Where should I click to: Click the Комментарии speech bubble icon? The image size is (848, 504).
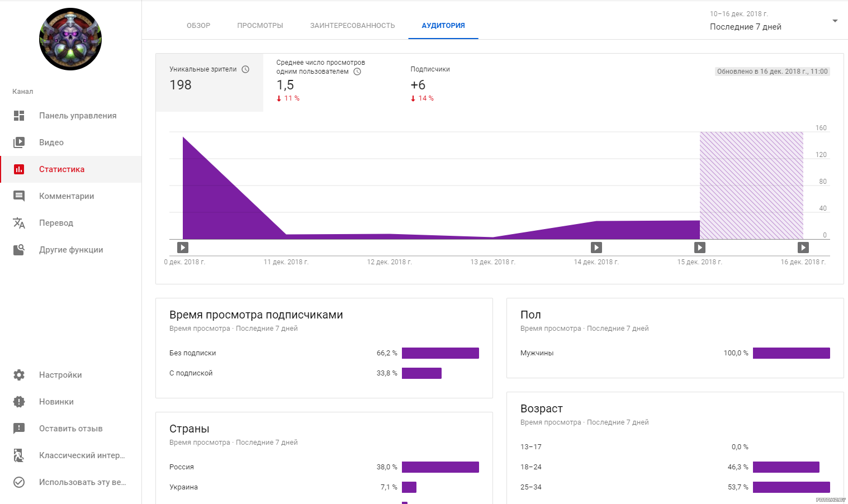point(19,196)
